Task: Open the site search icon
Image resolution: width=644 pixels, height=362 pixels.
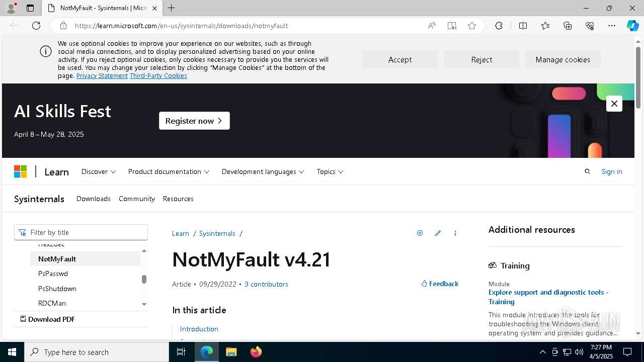Action: (x=587, y=171)
